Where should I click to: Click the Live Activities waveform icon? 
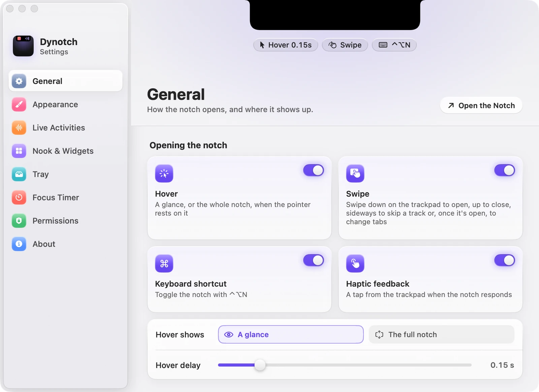coord(19,128)
